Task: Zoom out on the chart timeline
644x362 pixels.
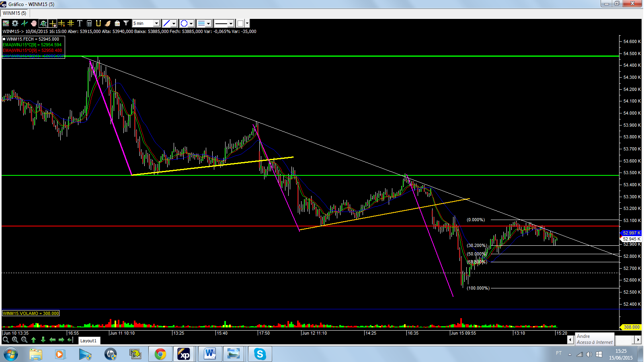Action: [24, 340]
